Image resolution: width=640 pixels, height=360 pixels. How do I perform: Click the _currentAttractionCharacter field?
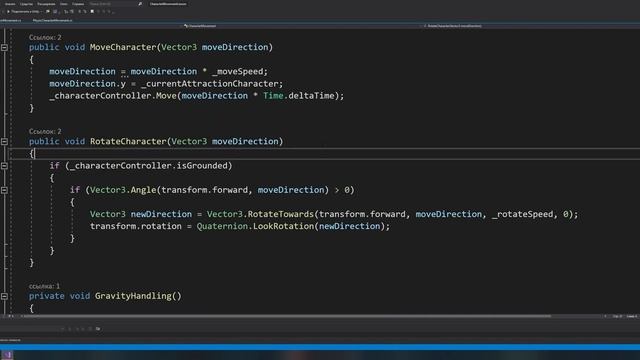coord(209,84)
